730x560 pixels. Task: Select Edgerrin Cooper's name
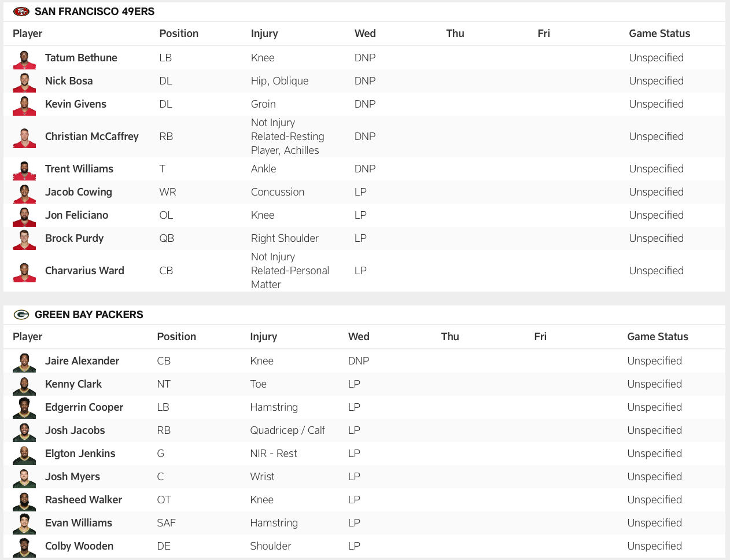tap(84, 407)
